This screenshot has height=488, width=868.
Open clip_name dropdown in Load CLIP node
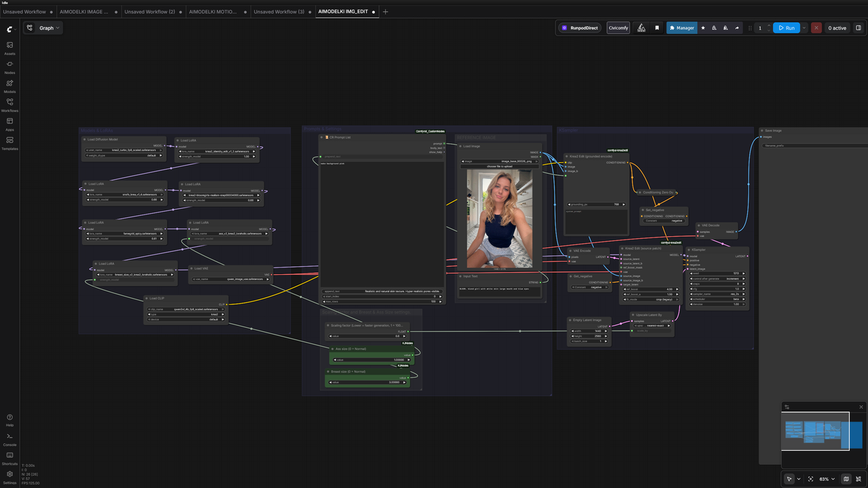tap(186, 308)
